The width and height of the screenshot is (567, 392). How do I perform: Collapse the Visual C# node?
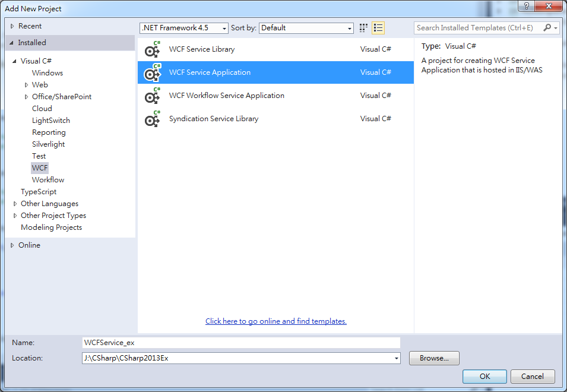pos(14,61)
